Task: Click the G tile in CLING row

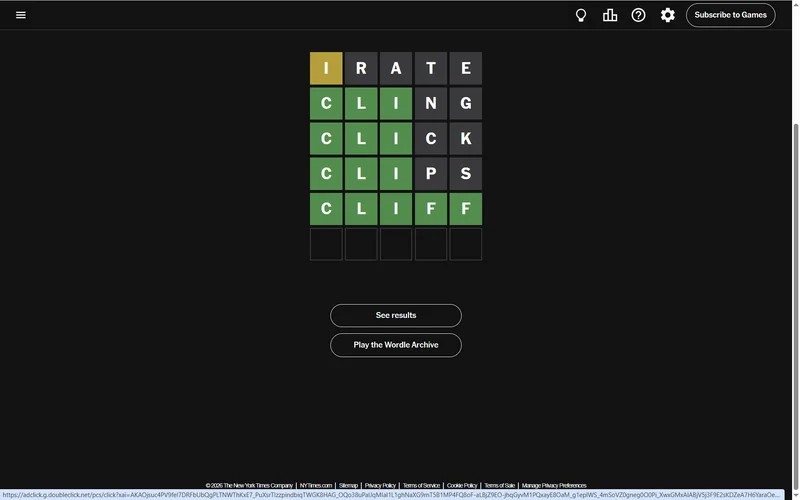Action: tap(466, 104)
